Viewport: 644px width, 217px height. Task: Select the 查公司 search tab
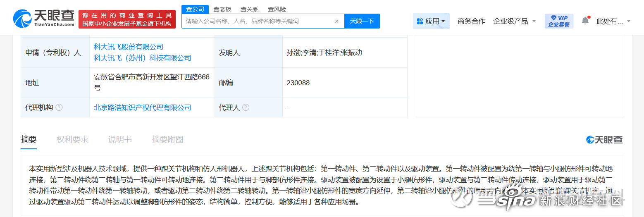pyautogui.click(x=195, y=9)
